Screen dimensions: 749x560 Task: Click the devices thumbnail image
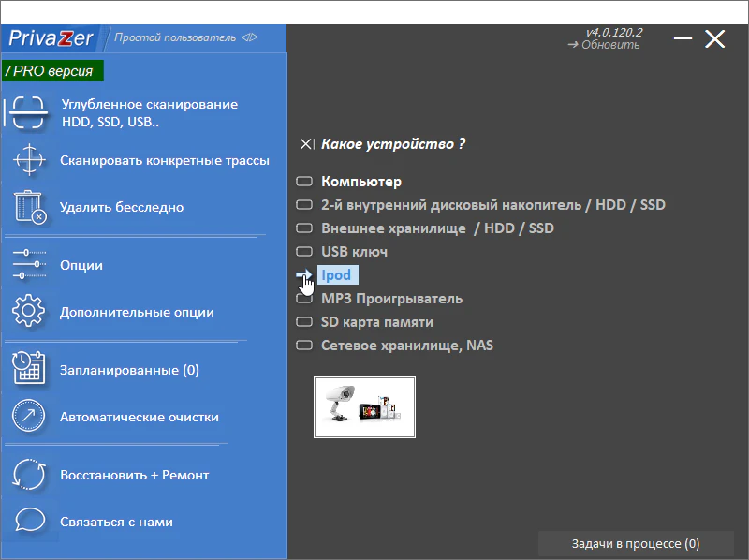[x=364, y=407]
